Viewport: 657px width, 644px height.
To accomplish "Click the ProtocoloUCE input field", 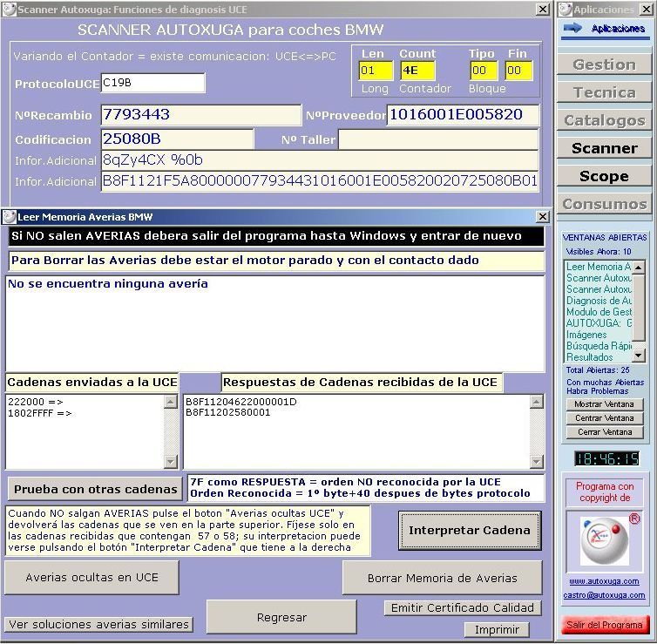I will point(153,83).
